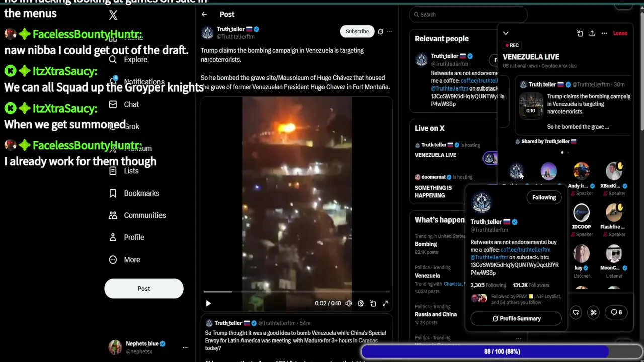View the 131.2K Followers list
The image size is (644, 362).
click(531, 285)
